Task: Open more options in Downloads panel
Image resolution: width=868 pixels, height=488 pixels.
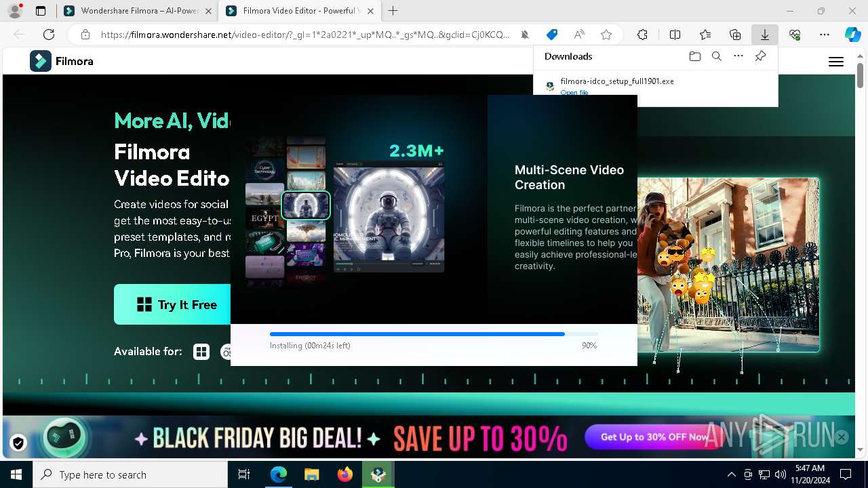Action: tap(738, 56)
